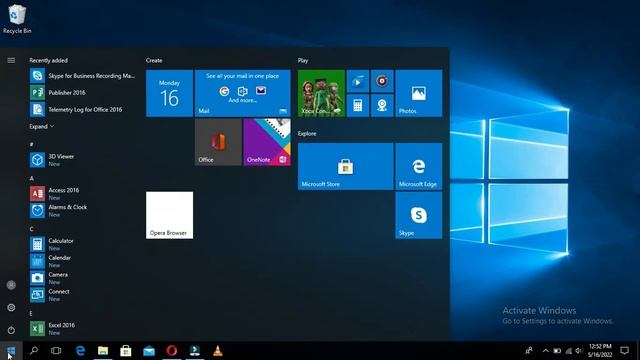
Task: Click the 'Create' group header
Action: pyautogui.click(x=154, y=60)
